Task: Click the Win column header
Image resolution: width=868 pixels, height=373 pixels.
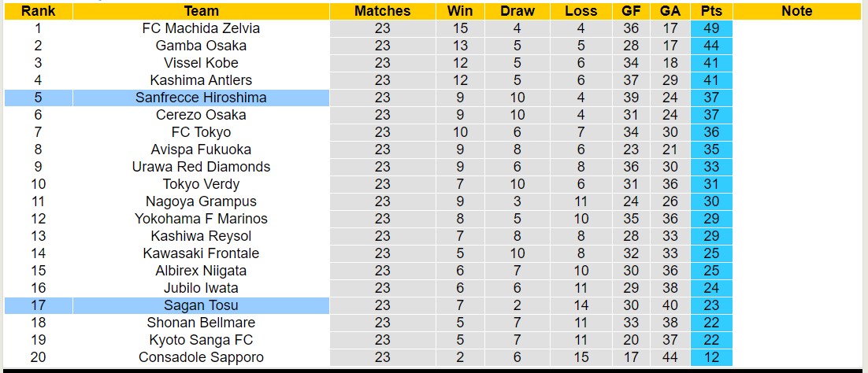Action: point(460,11)
